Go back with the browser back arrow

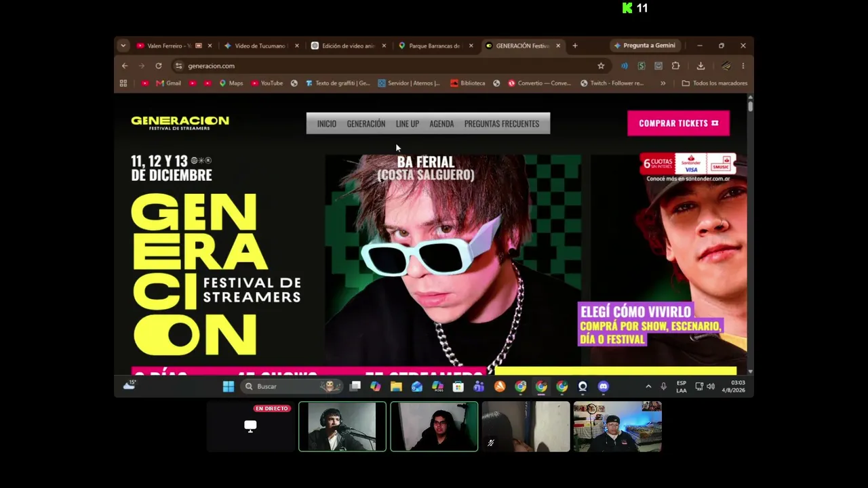125,66
